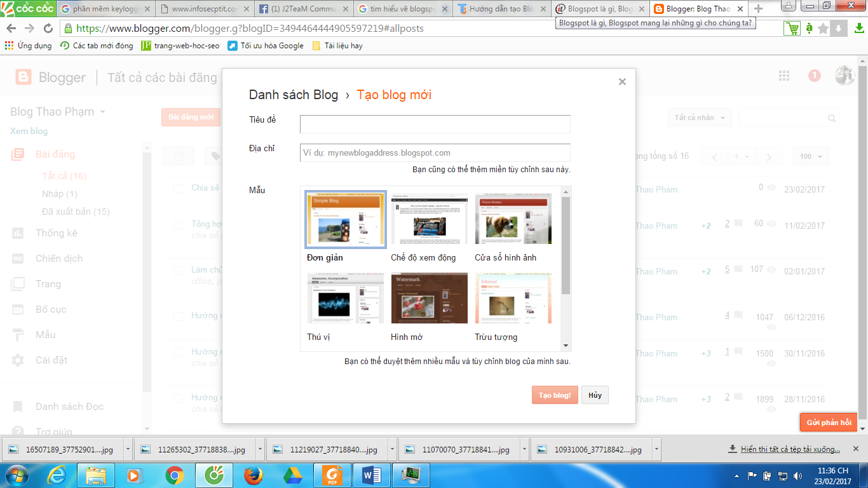Click the search magnifier in posts toolbar
The image size is (868, 488).
[832, 118]
